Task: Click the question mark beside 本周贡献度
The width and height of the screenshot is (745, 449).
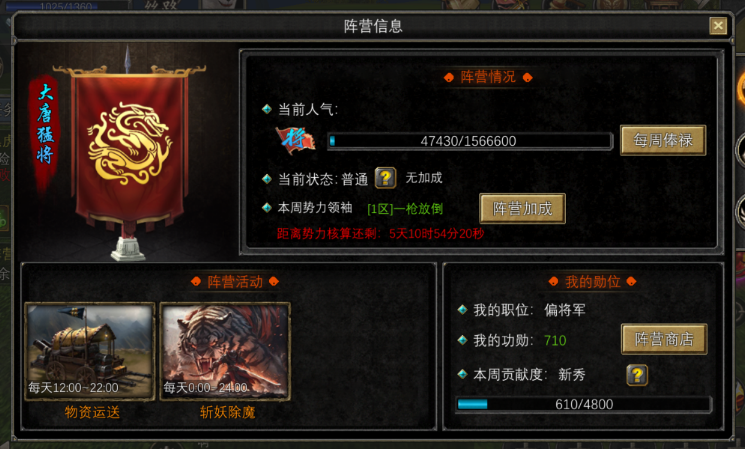Action: click(x=637, y=375)
